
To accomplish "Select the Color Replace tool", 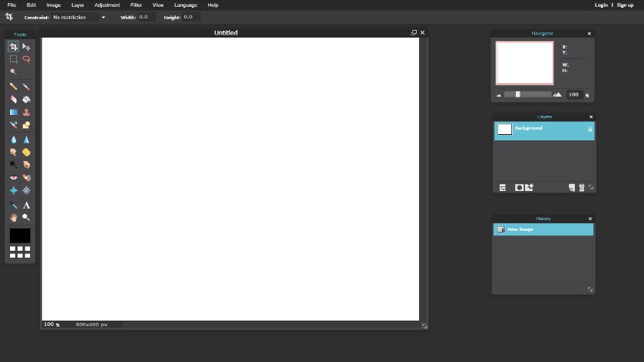I will [14, 125].
